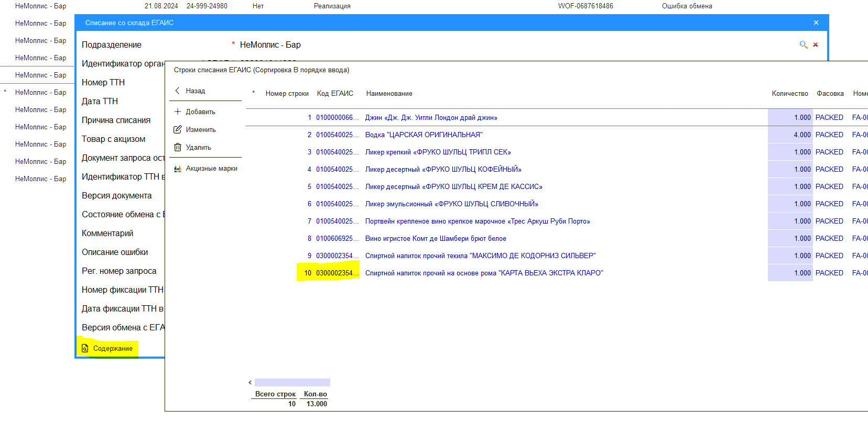Viewport: 868px width, 422px height.
Task: Select row Ликер десертный «ФРУКО ШУЛЬЦ КРЕМ ДЕ КАССИС»
Action: (x=557, y=187)
